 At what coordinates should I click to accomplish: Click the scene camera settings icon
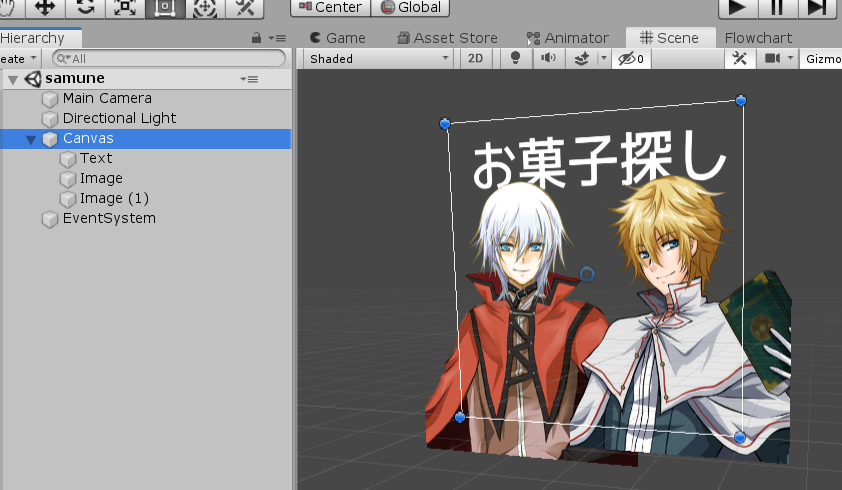coord(772,58)
